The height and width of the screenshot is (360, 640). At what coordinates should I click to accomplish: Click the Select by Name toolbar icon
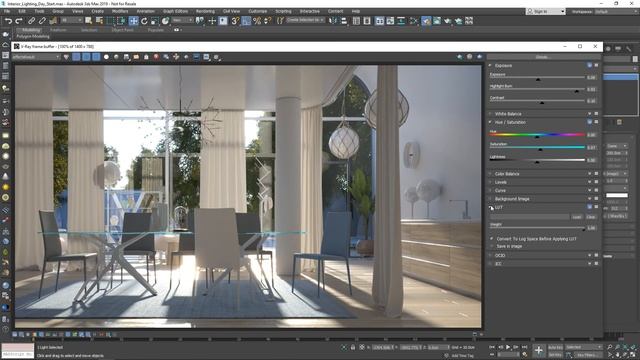[x=99, y=21]
